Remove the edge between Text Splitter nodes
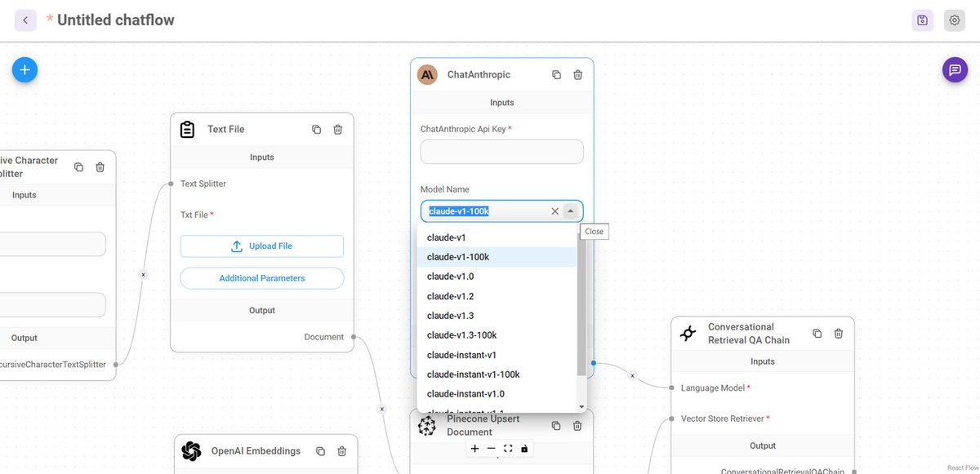Image resolution: width=980 pixels, height=474 pixels. (143, 275)
